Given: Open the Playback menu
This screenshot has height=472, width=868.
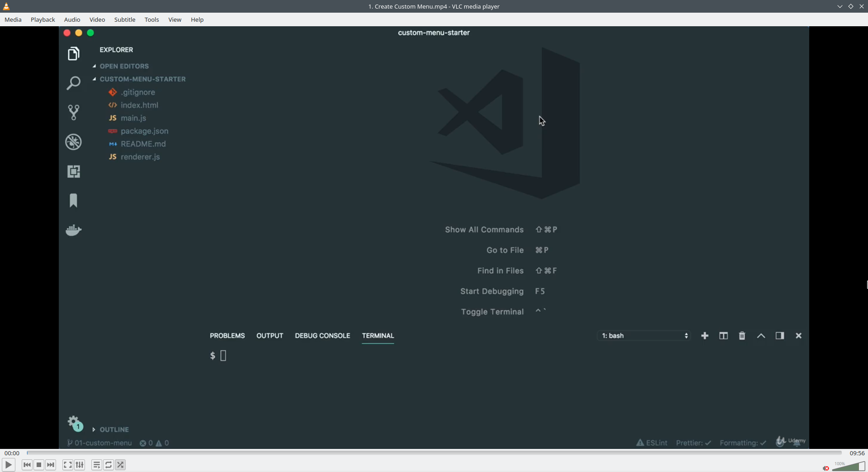Looking at the screenshot, I should [43, 19].
